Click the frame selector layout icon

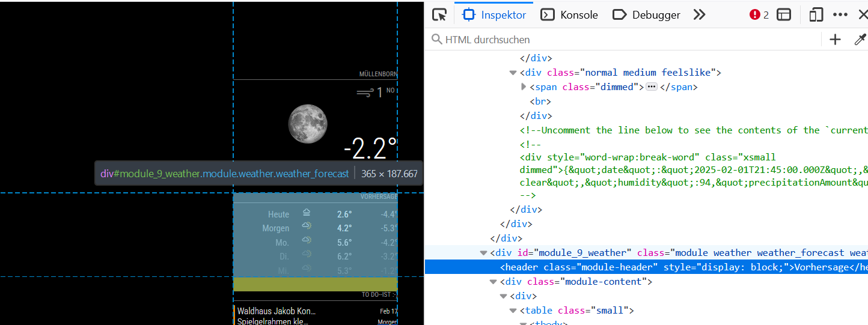784,15
